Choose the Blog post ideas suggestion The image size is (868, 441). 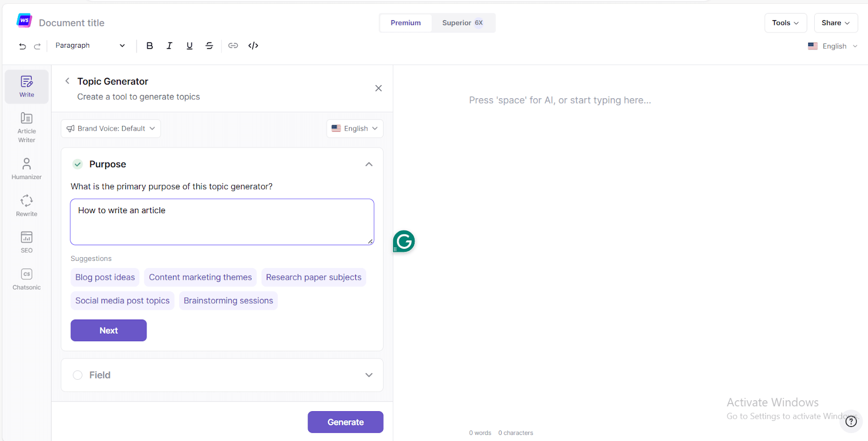(105, 277)
